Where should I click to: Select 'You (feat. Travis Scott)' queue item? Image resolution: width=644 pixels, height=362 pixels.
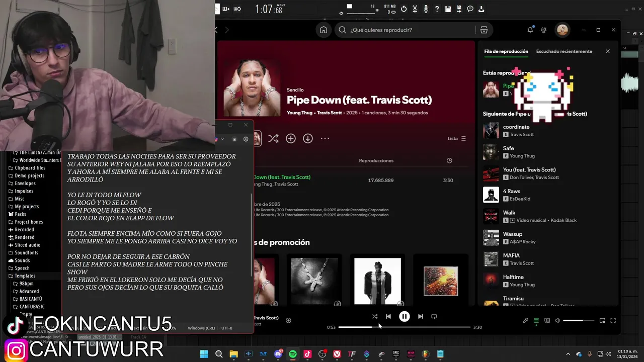(x=547, y=173)
